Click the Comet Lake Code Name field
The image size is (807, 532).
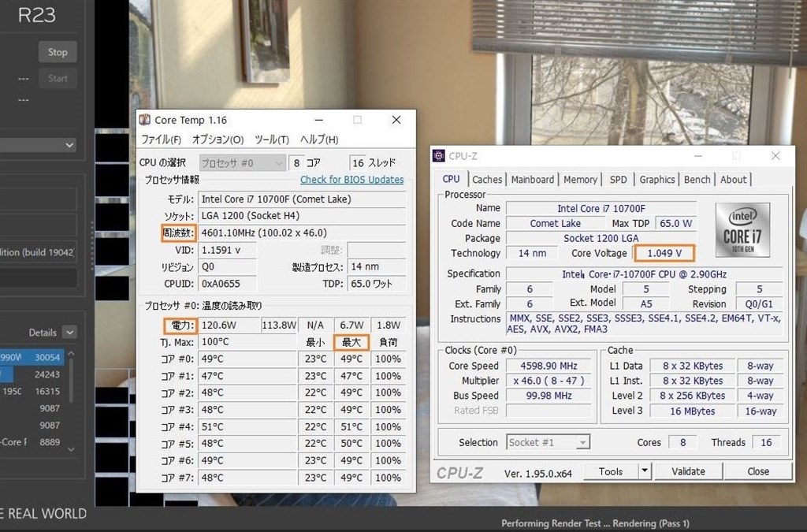(556, 223)
